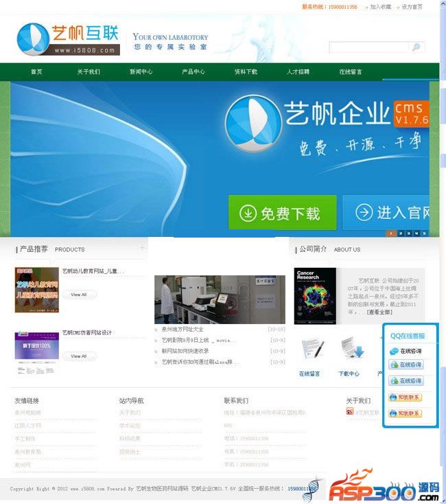This screenshot has height=504, width=446.
Task: Open the 在线留言 paper-and-pen icon
Action: [312, 347]
